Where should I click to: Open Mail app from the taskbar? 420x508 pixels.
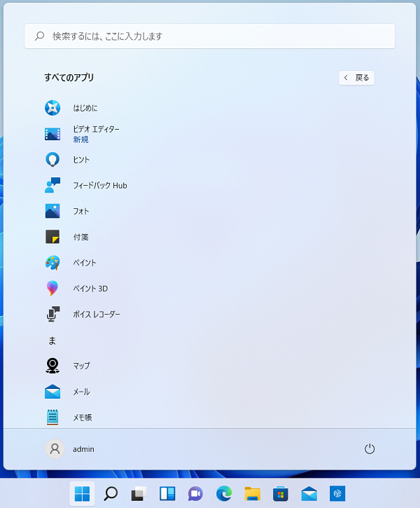(x=309, y=493)
